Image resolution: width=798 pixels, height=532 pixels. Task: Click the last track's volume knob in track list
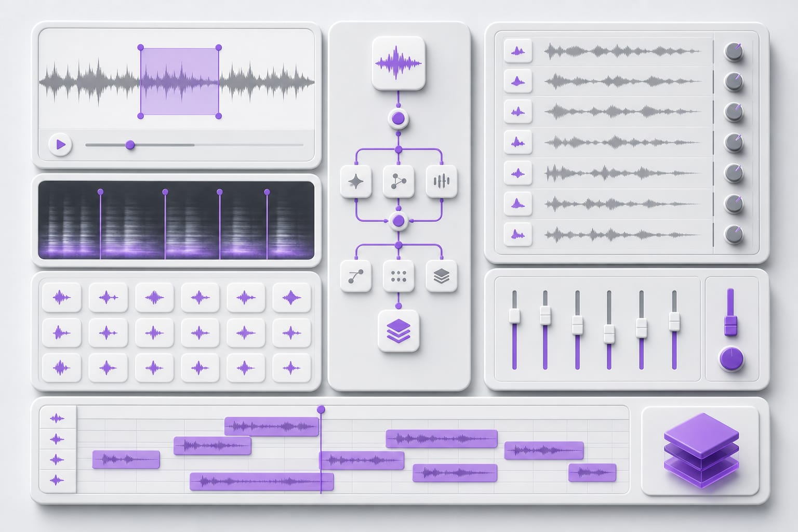pos(734,234)
